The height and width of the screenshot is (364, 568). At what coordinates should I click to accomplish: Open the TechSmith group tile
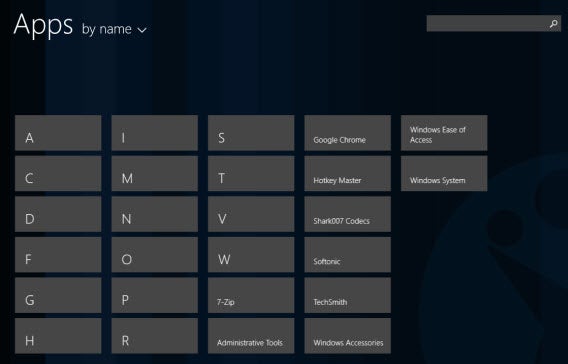(x=348, y=295)
